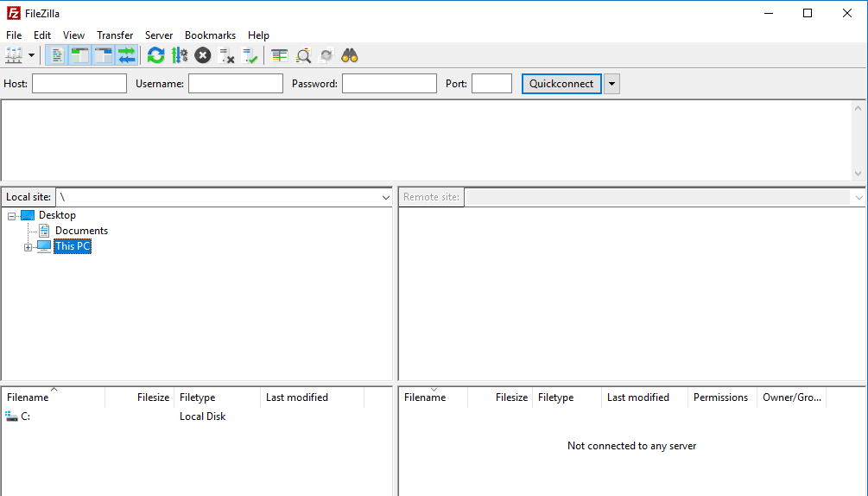
Task: Click the FileZilla title bar icon
Action: pyautogui.click(x=13, y=13)
